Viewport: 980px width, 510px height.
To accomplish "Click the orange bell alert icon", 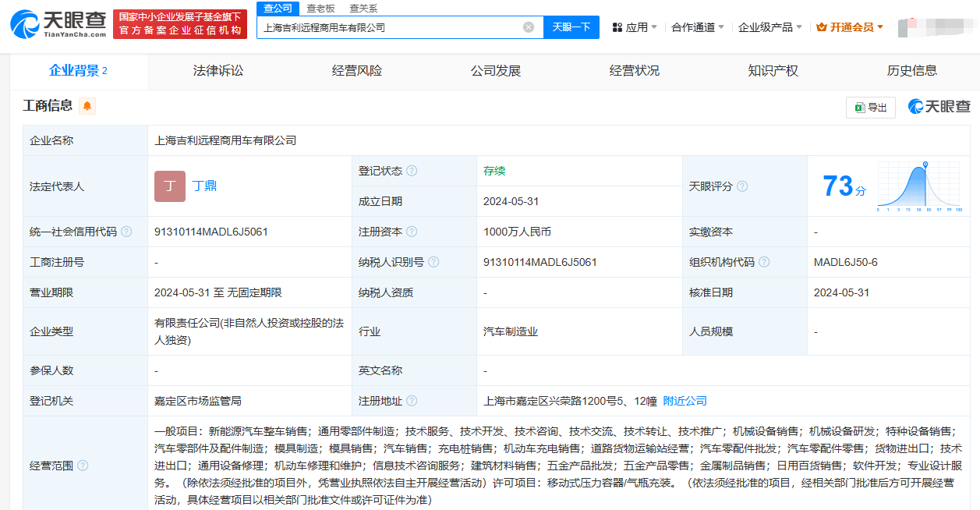I will 87,106.
